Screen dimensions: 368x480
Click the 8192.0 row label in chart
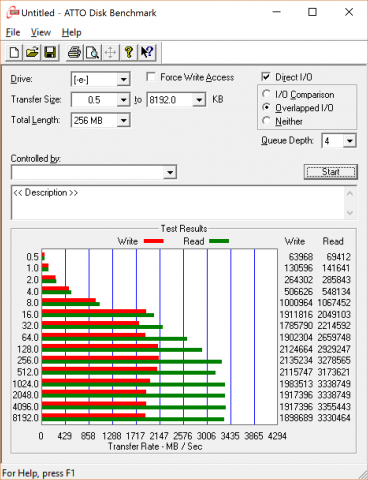[26, 418]
